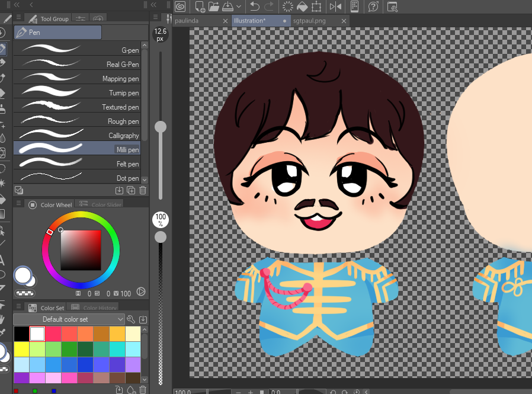Import color set material icon
This screenshot has width=532, height=394.
143,319
